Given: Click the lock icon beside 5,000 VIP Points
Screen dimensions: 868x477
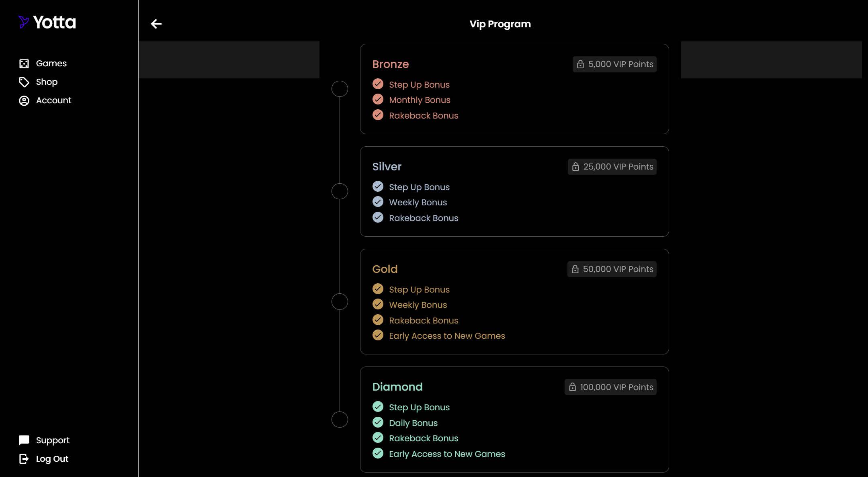Looking at the screenshot, I should [580, 64].
